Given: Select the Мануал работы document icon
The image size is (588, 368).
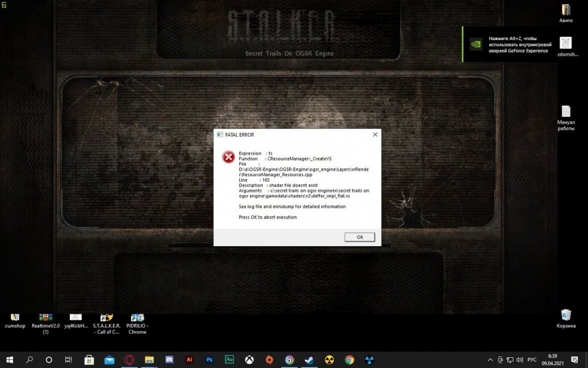Looking at the screenshot, I should pos(566,118).
